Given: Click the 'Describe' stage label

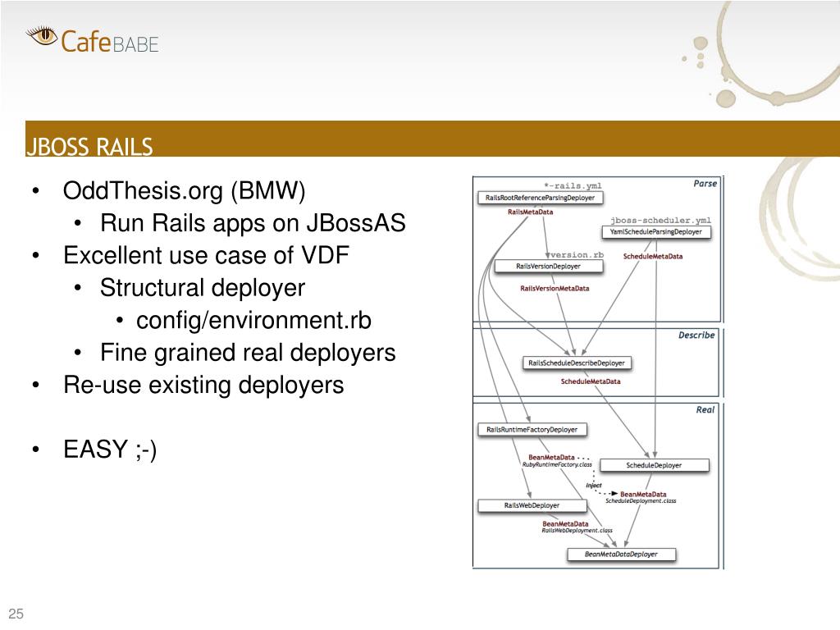Looking at the screenshot, I should coord(696,336).
